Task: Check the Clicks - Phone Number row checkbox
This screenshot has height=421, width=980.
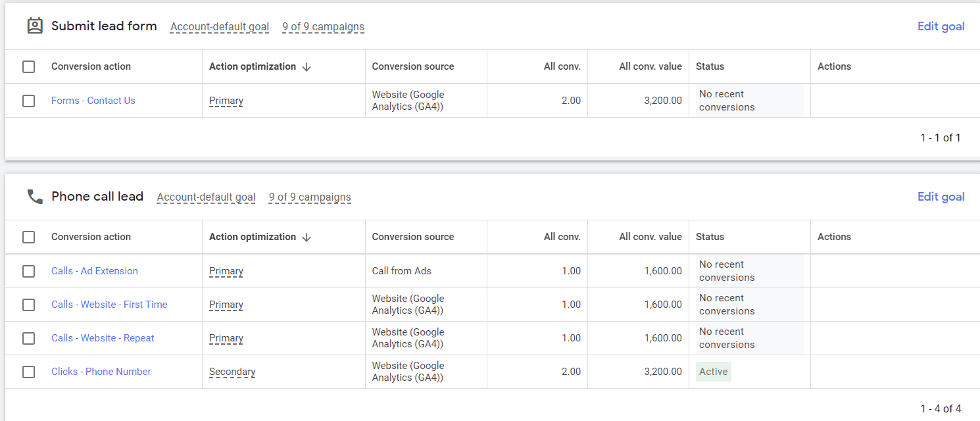Action: (28, 372)
